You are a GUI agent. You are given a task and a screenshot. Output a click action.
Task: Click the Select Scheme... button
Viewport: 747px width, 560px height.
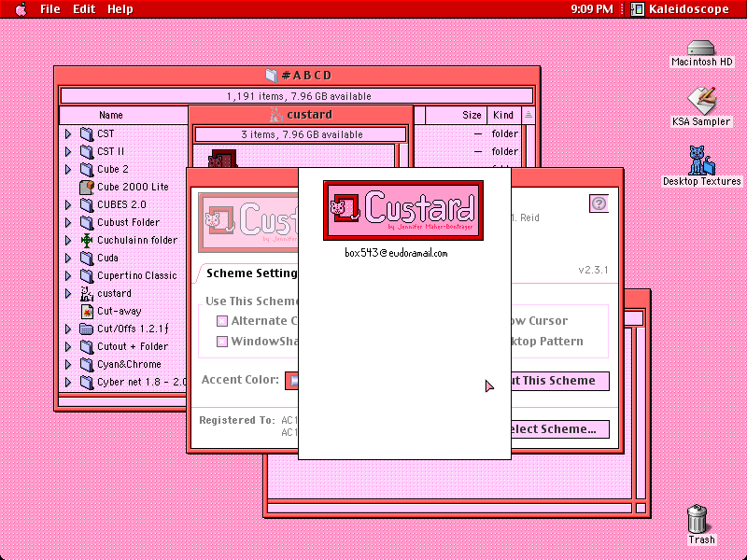click(x=559, y=429)
